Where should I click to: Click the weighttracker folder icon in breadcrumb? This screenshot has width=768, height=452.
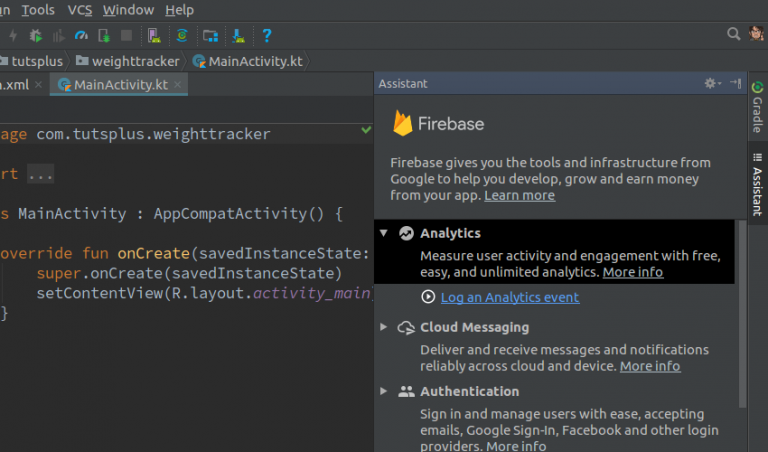tap(82, 61)
